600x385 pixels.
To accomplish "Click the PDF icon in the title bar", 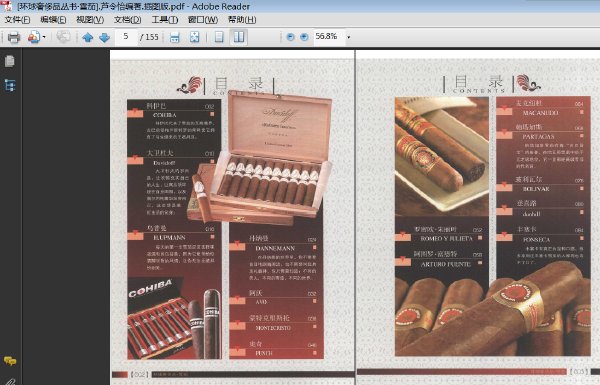I will [7, 6].
